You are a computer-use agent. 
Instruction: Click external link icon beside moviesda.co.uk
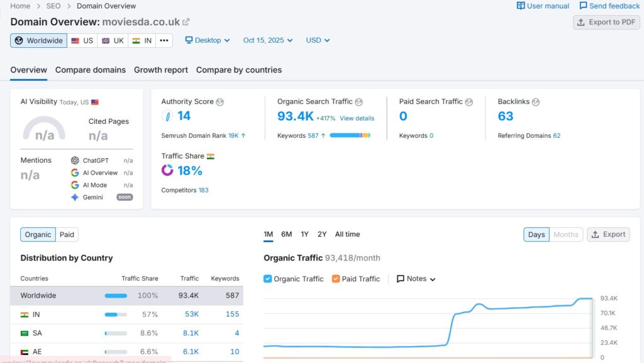[186, 22]
